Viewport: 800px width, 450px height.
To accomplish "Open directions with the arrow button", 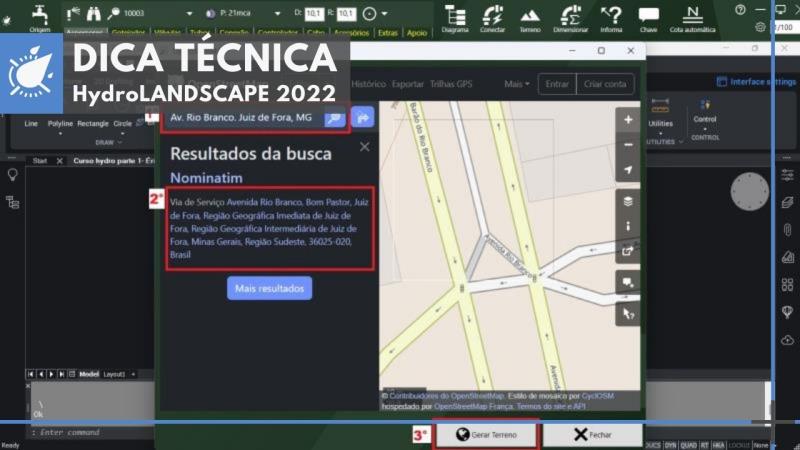I will (363, 118).
